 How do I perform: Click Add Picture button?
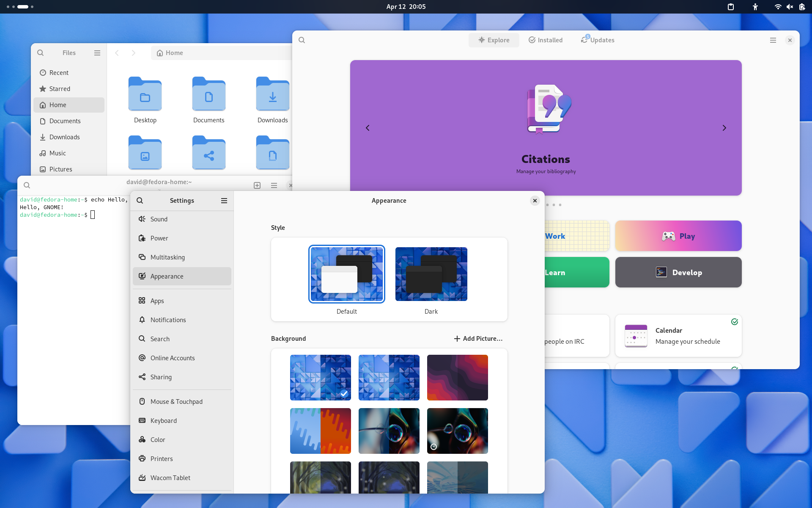(478, 339)
